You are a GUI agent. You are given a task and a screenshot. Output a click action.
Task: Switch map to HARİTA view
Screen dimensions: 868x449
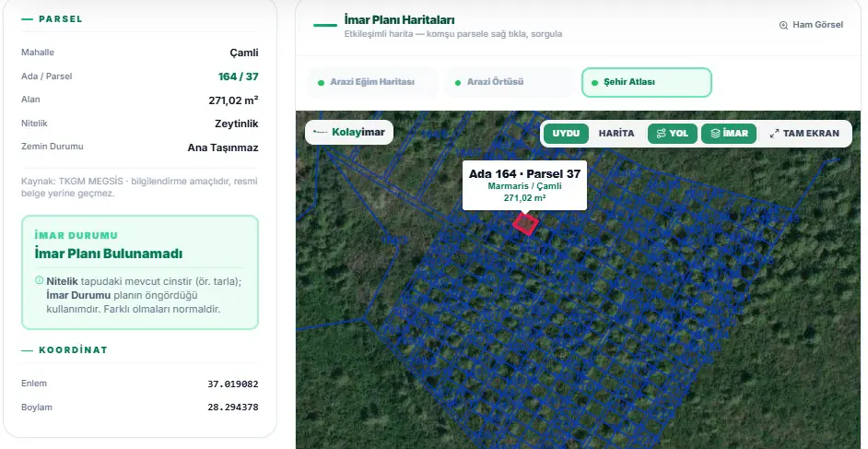616,134
